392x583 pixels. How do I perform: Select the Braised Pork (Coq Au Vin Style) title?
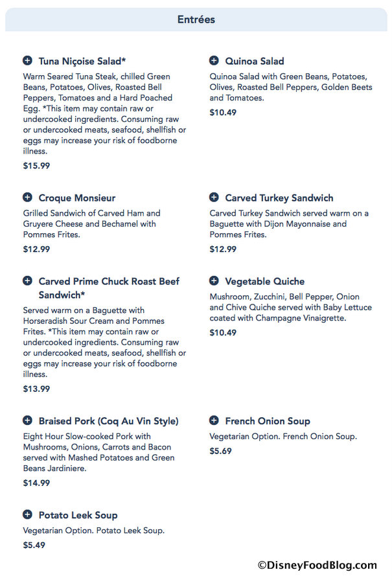click(x=108, y=422)
